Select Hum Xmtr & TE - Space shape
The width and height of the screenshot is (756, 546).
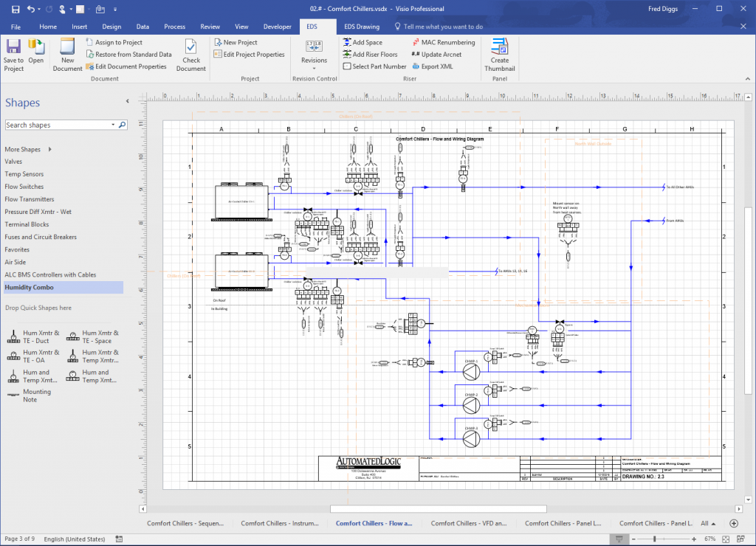click(93, 336)
